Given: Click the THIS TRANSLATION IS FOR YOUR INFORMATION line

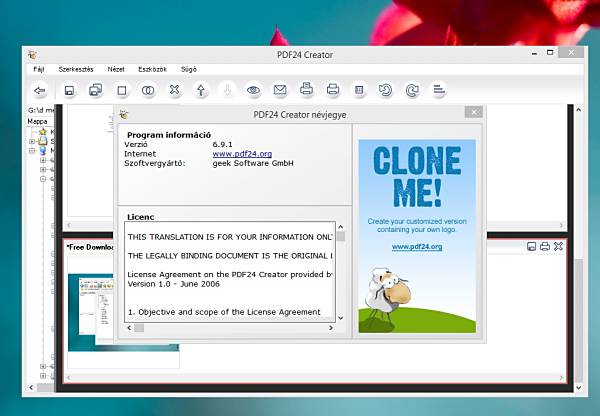Looking at the screenshot, I should tap(230, 237).
